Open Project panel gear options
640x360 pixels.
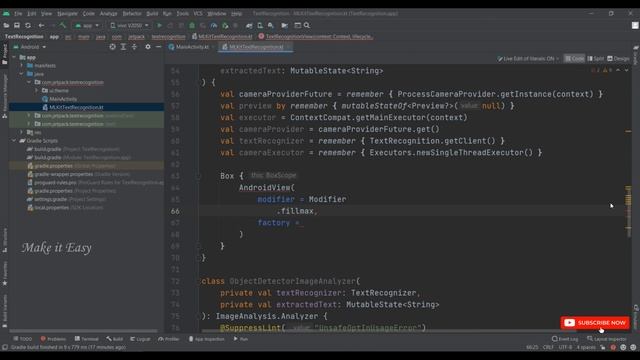point(148,47)
